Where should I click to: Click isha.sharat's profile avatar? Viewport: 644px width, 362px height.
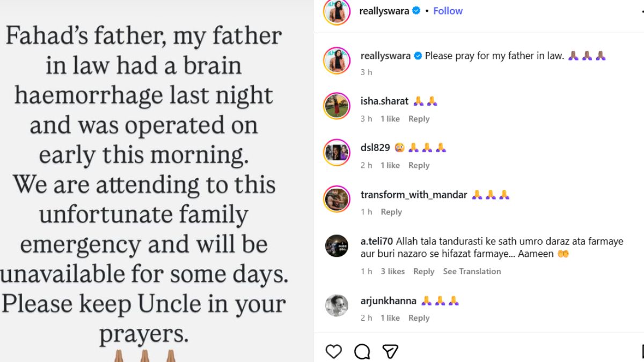(336, 106)
